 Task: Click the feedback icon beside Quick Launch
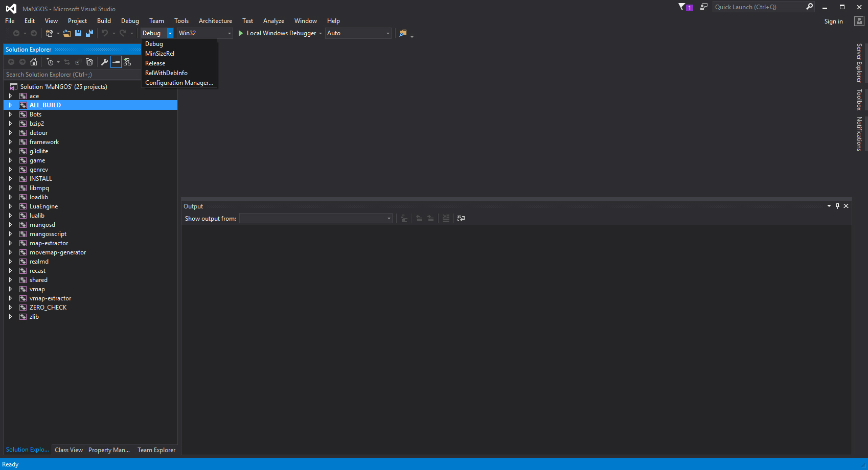pyautogui.click(x=704, y=7)
